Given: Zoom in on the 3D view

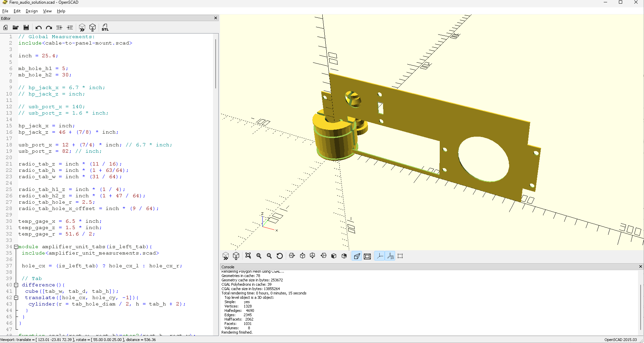Looking at the screenshot, I should [259, 256].
